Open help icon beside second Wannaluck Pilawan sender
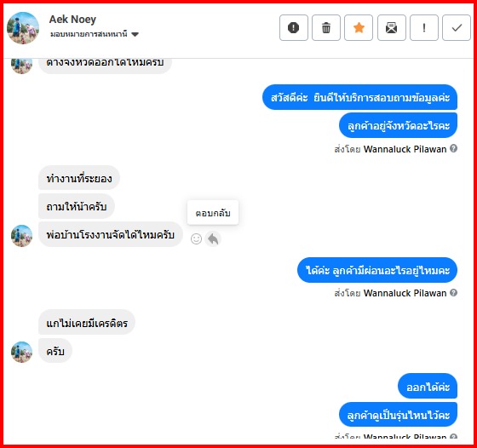 point(453,293)
